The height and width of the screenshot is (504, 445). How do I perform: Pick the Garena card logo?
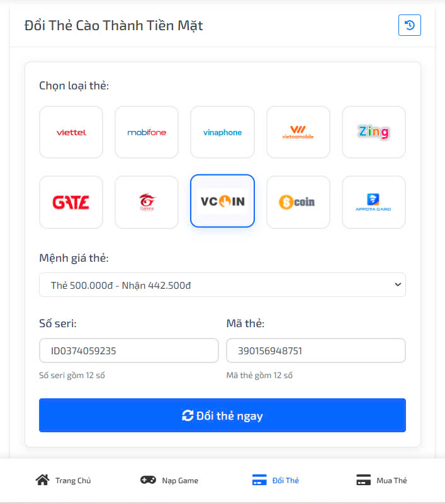pos(147,202)
